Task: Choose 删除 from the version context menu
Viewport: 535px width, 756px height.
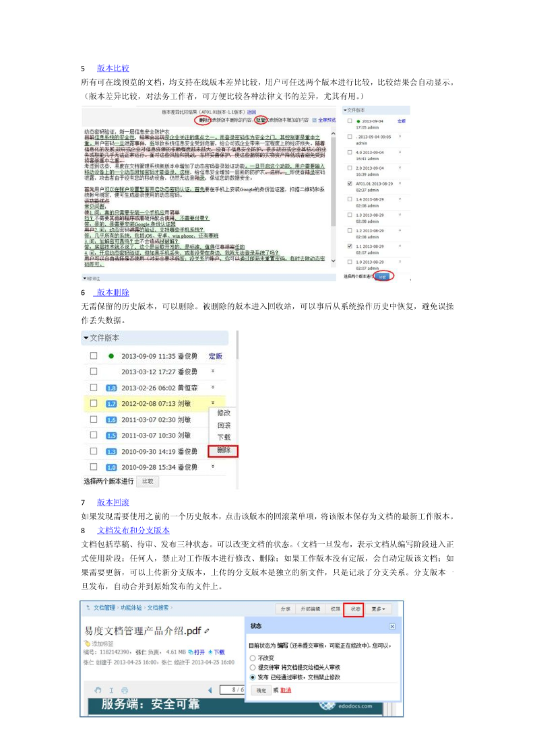Action: point(223,450)
